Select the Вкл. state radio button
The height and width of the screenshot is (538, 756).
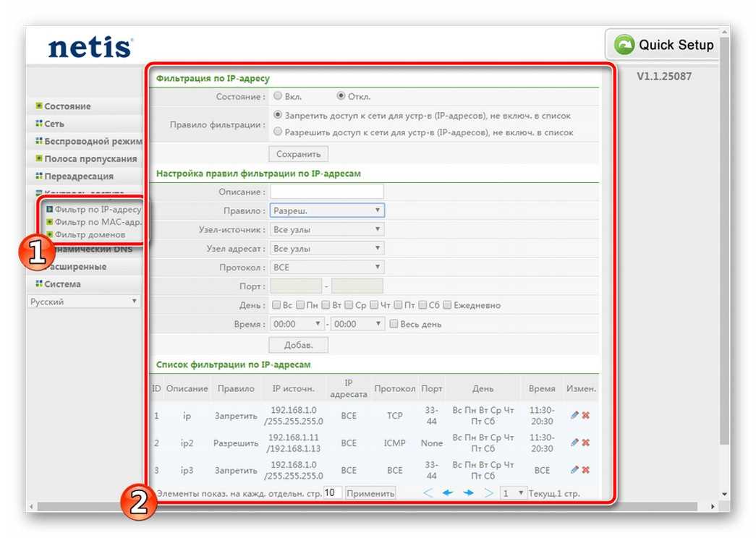click(x=278, y=96)
